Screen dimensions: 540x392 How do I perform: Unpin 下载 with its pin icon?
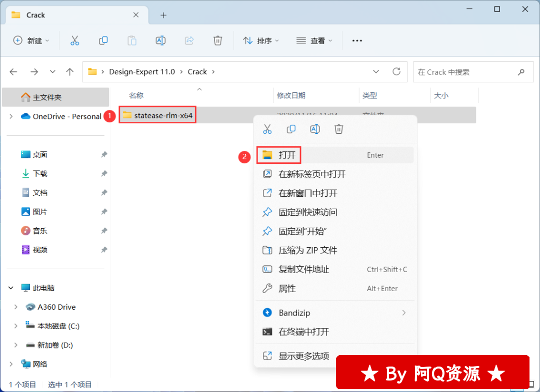[x=103, y=174]
